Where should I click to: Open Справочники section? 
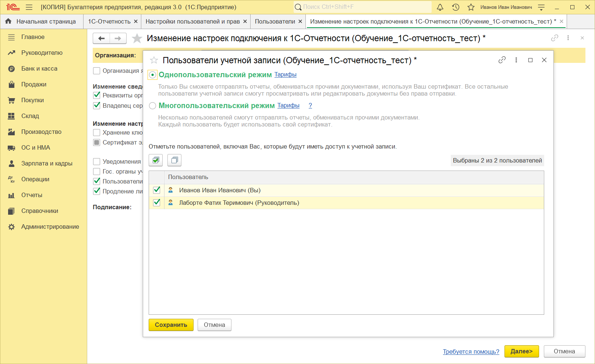click(x=43, y=211)
